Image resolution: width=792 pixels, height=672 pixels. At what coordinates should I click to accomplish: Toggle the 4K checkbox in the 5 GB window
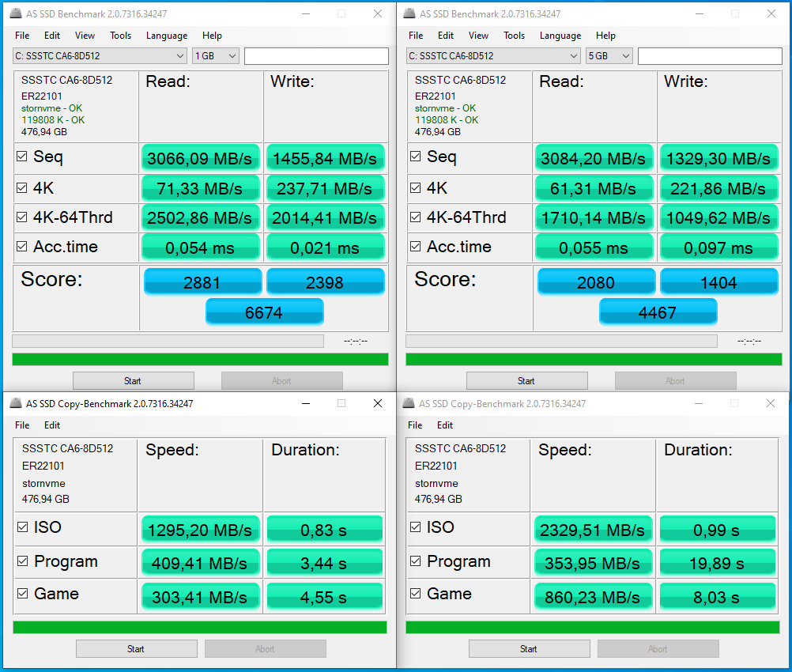415,188
